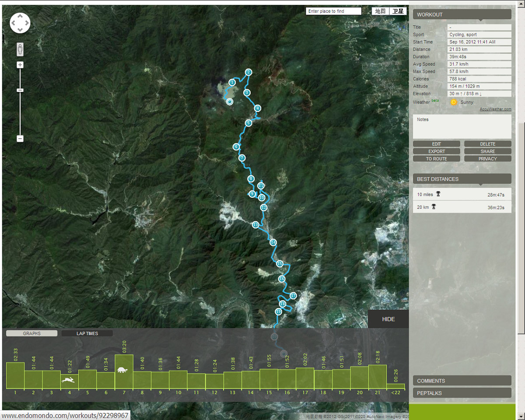Expand the Comments section
The width and height of the screenshot is (525, 420).
[462, 381]
